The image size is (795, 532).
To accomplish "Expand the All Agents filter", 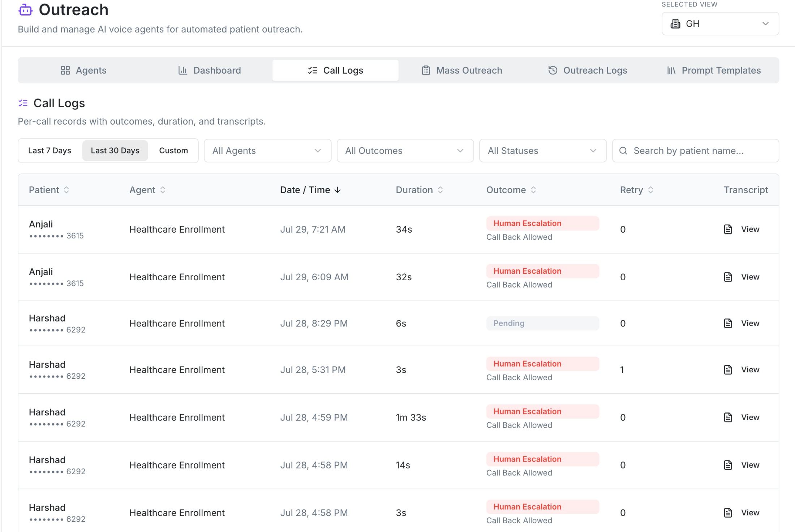I will click(x=267, y=151).
